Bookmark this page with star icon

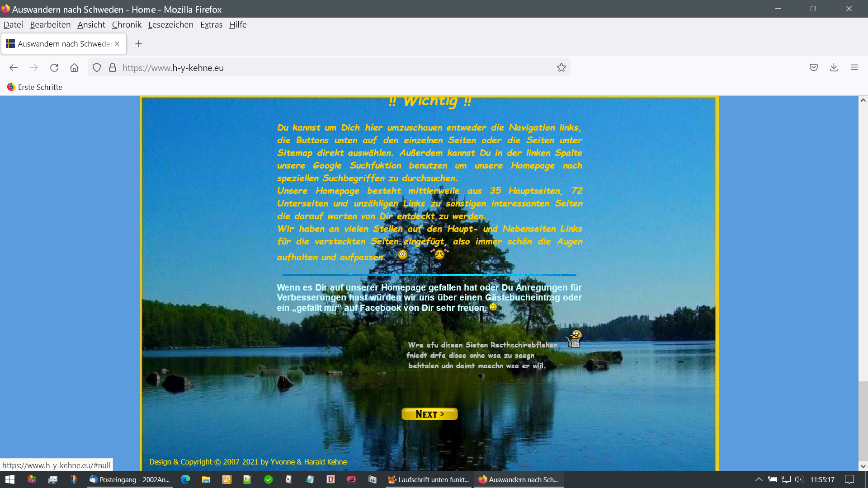coord(561,68)
